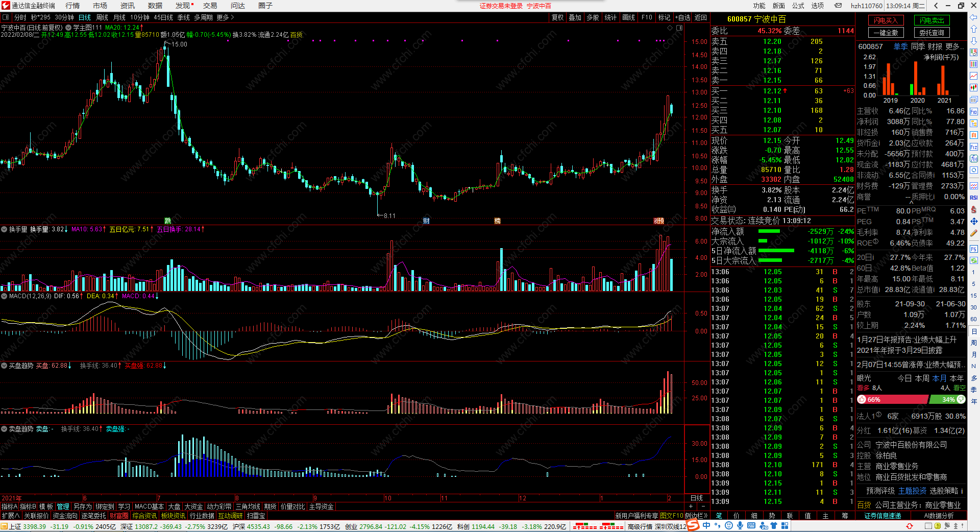
Task: Select the 60-minute period button
Action: (x=973, y=319)
